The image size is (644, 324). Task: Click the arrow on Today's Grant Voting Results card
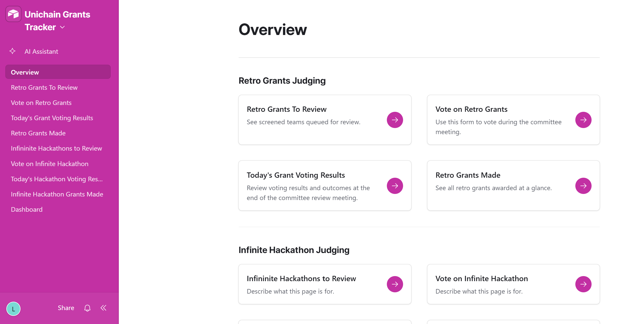395,186
